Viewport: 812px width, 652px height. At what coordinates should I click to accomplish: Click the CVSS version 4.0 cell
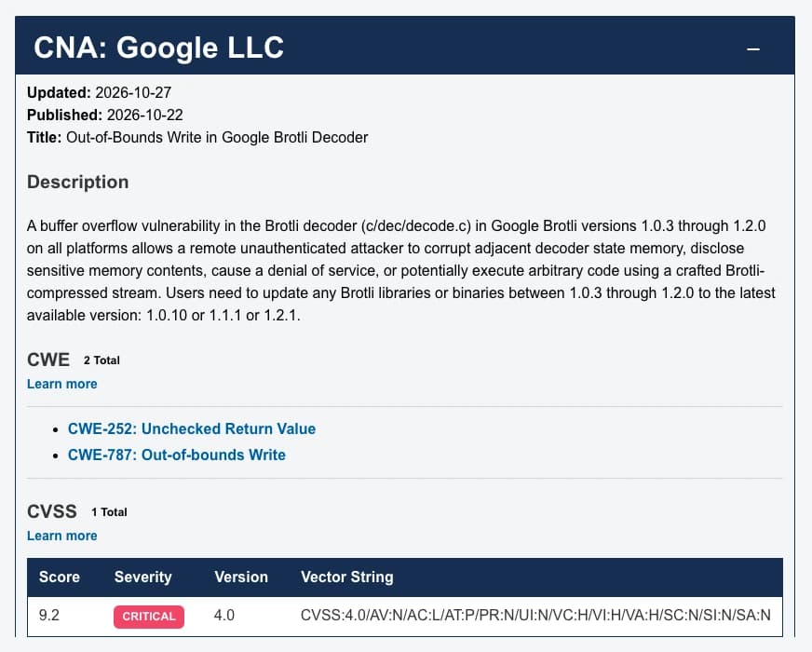click(224, 616)
